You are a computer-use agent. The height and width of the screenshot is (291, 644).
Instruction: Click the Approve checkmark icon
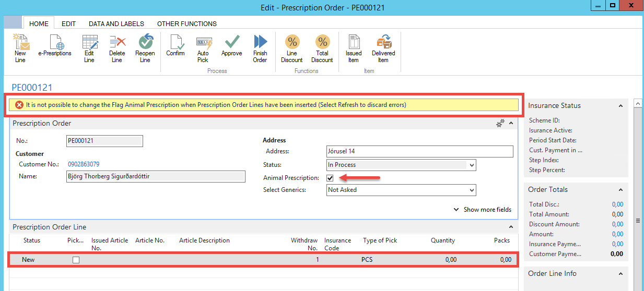click(231, 43)
